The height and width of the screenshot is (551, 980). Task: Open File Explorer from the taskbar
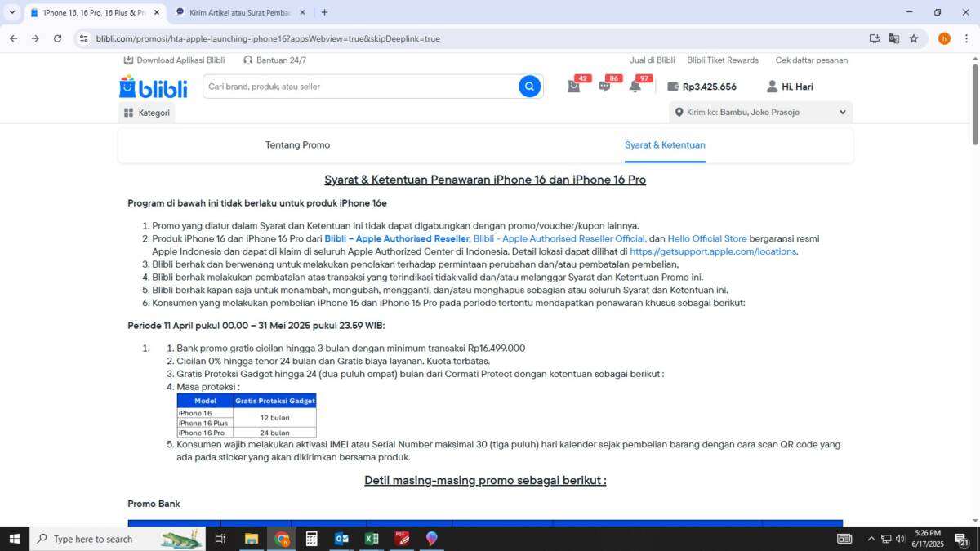pyautogui.click(x=252, y=539)
